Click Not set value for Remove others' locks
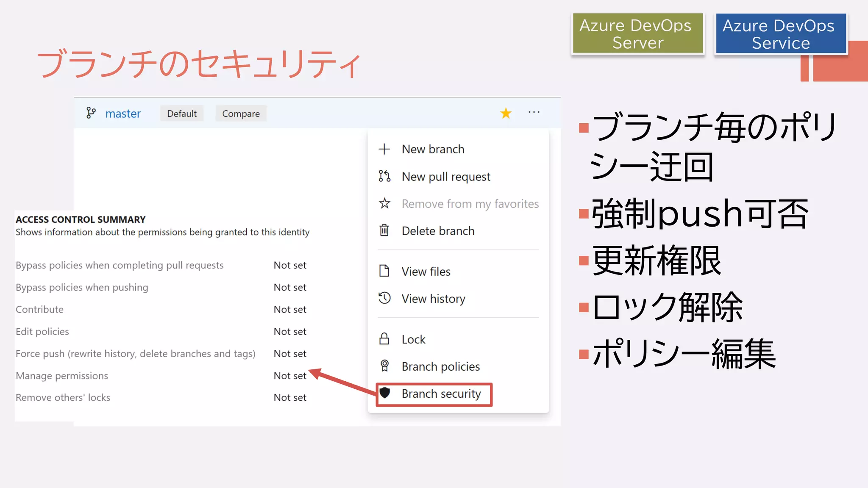This screenshot has width=868, height=488. [290, 397]
